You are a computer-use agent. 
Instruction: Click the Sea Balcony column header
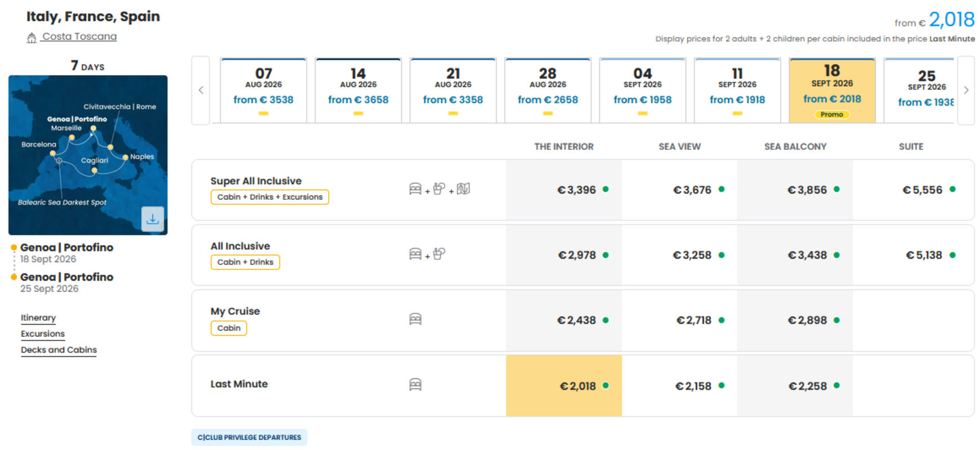pos(795,147)
